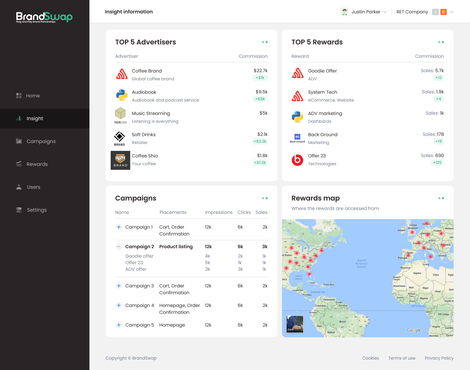Open Campaigns card options menu
Viewport: 470px width, 370px height.
point(265,198)
